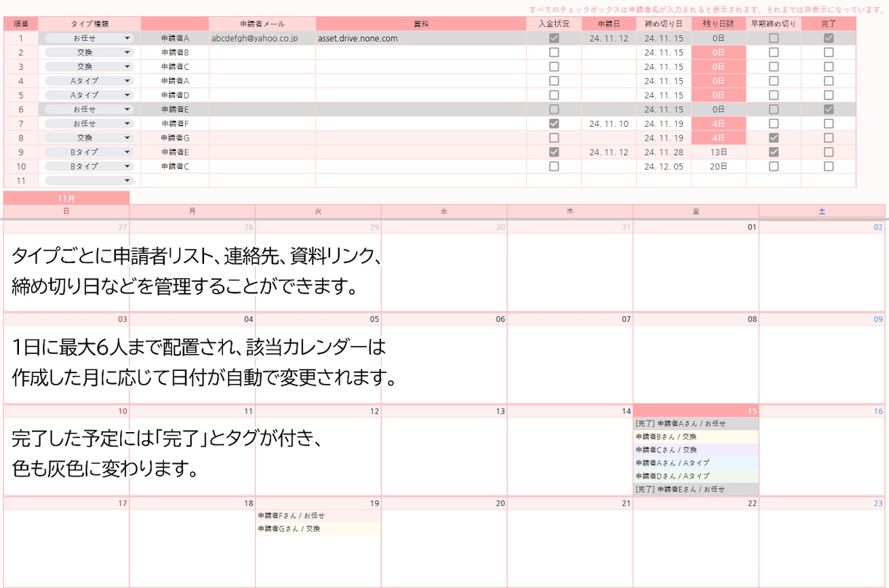Click the 入金状況 column header

coord(554,24)
